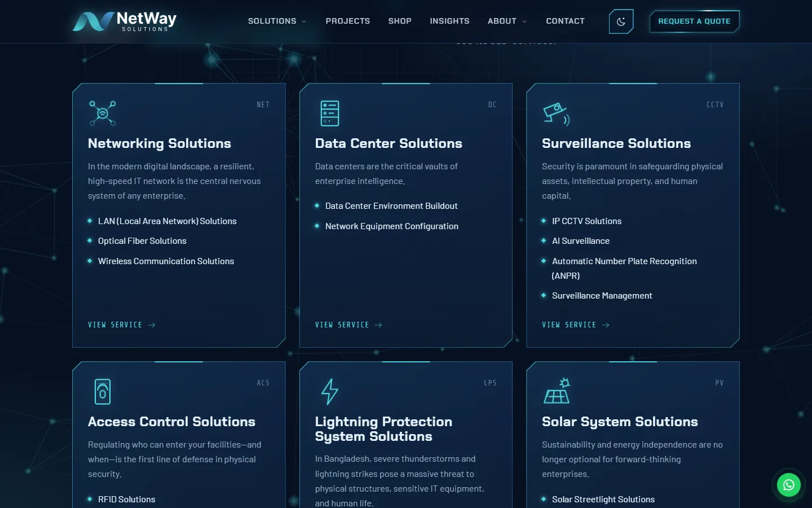Click the Access Control fingerprint device icon
This screenshot has height=508, width=812.
coord(103,391)
